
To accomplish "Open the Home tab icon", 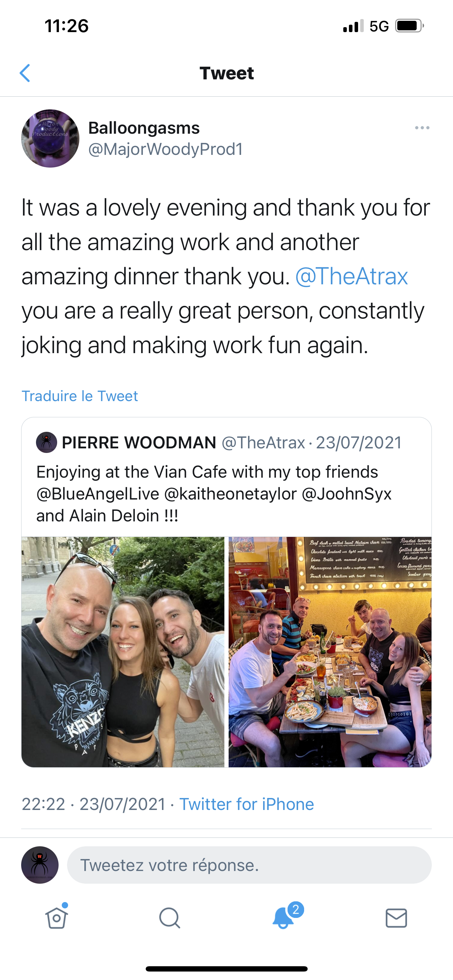I will (x=57, y=918).
